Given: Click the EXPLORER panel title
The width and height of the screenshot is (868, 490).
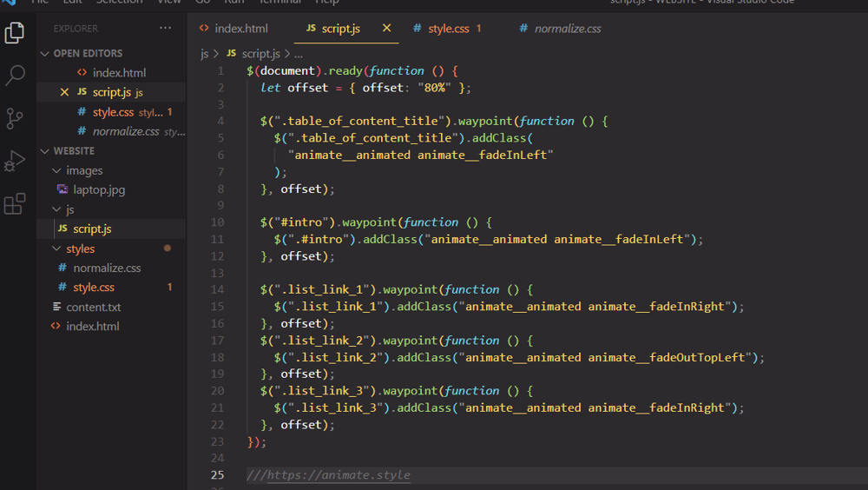Looking at the screenshot, I should click(76, 29).
